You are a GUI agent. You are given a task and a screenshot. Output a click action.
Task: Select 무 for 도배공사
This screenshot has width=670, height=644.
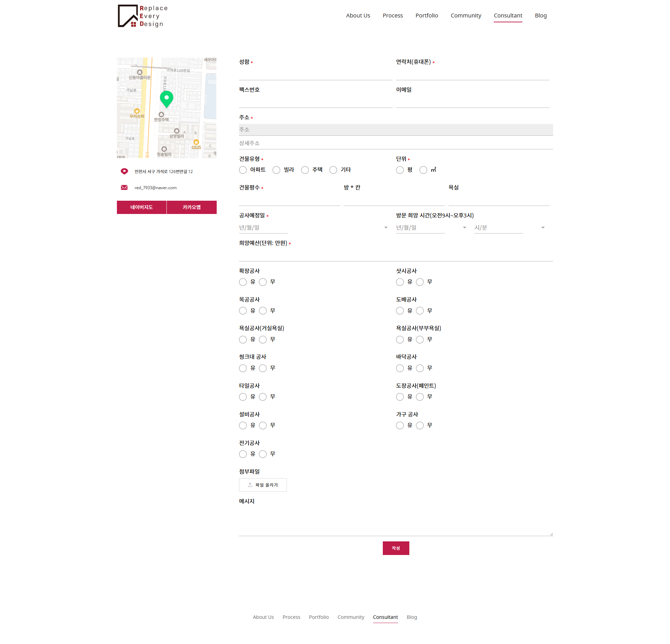pos(420,311)
